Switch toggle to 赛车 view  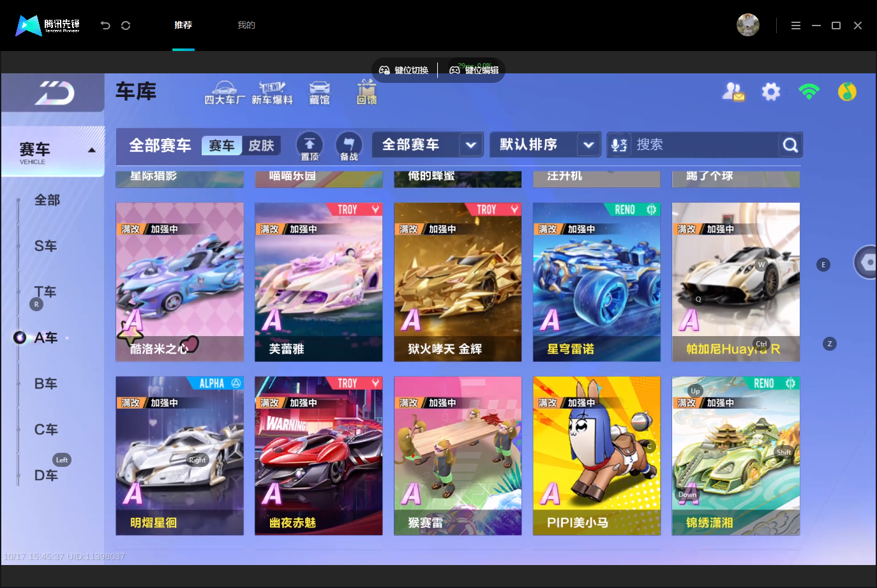click(x=221, y=145)
